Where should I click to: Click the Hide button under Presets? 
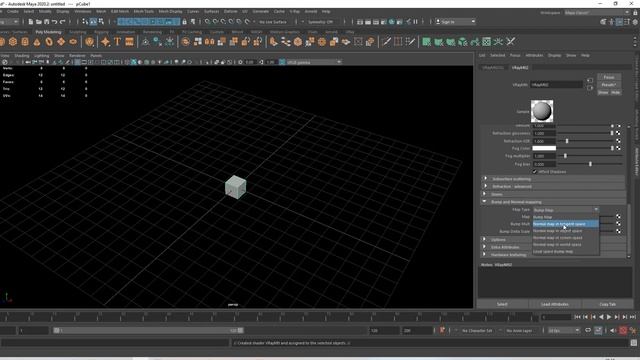pyautogui.click(x=616, y=93)
